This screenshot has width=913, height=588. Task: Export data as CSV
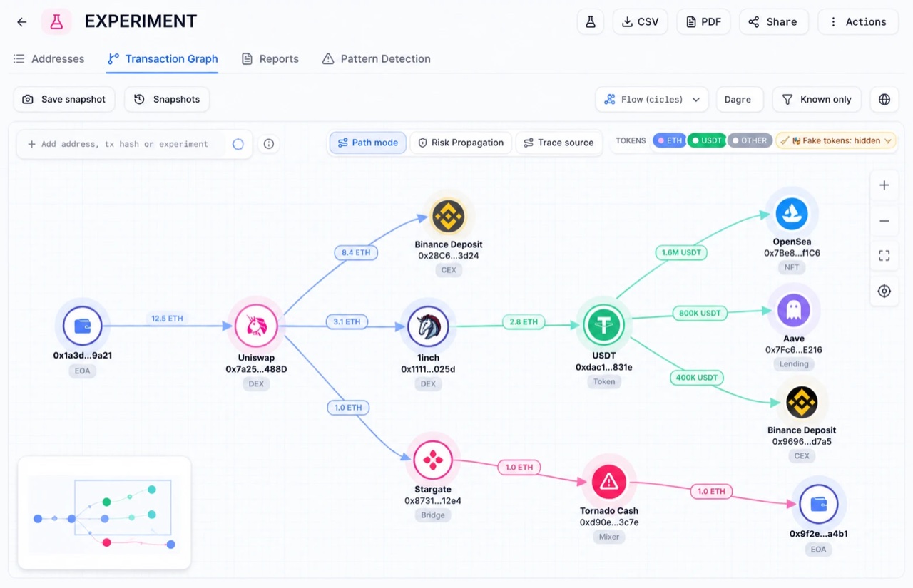click(641, 22)
